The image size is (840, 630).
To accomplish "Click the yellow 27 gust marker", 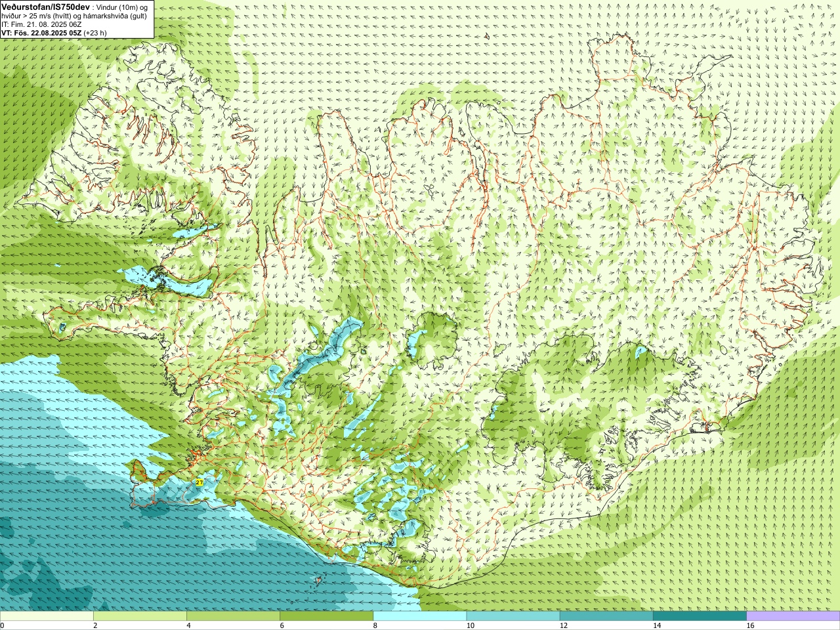I will point(199,482).
